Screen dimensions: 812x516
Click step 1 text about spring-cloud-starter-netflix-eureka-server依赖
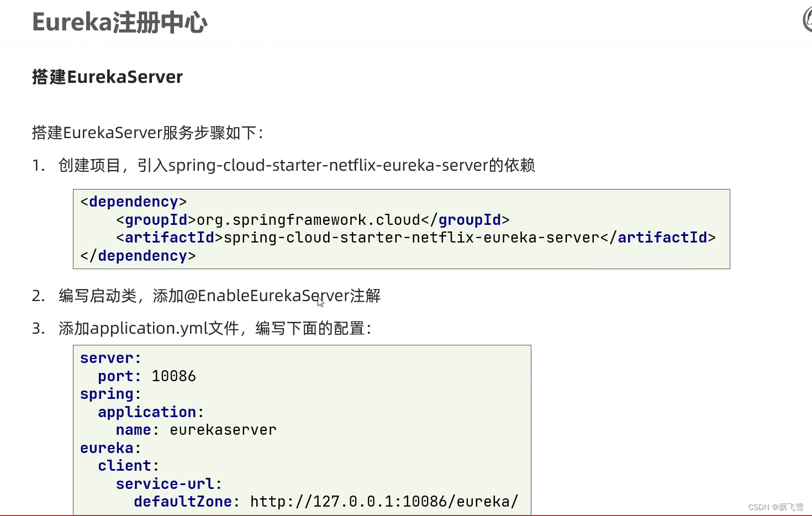click(297, 165)
